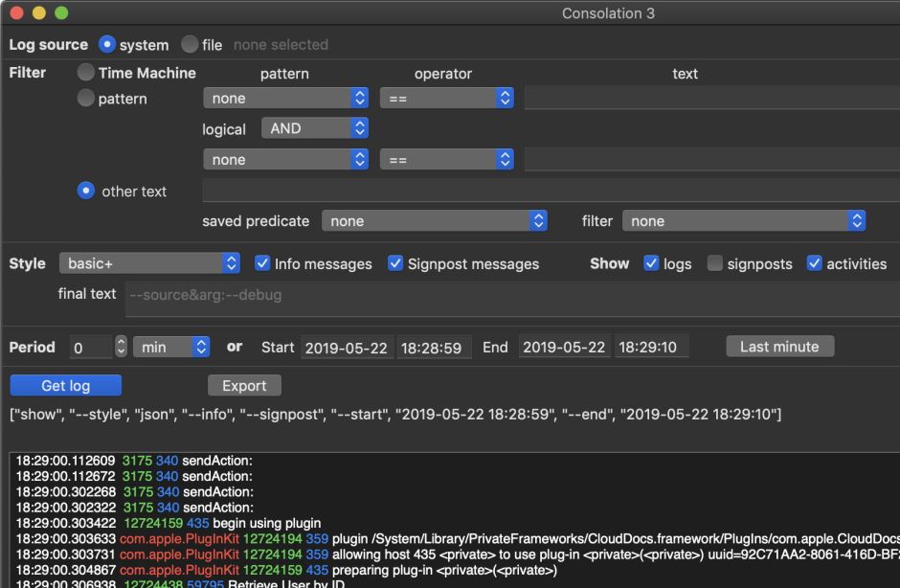
Task: Enable the Time Machine filter option
Action: tap(86, 73)
